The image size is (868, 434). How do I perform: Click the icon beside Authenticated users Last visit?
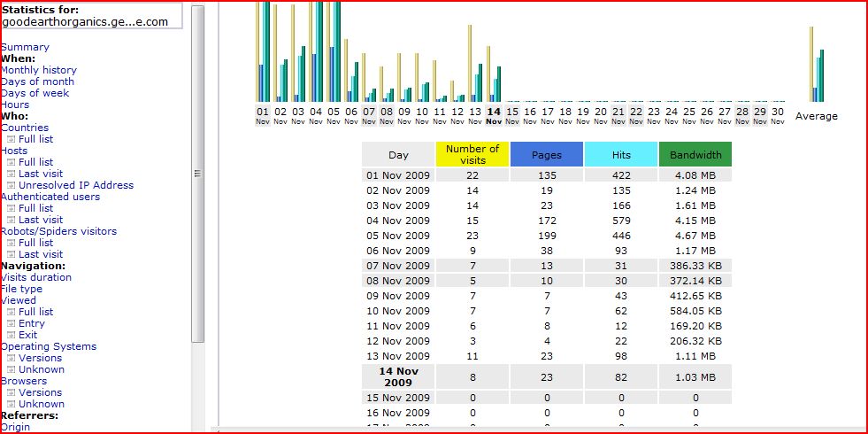(x=12, y=220)
